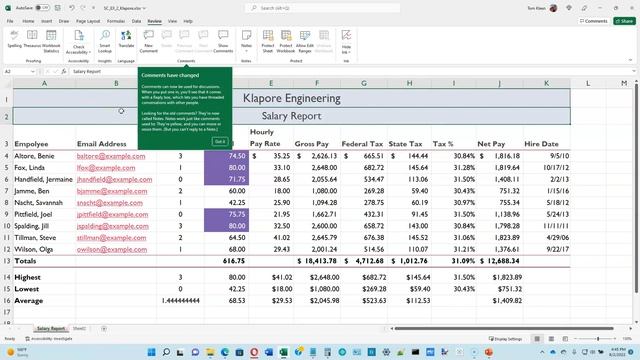Adjust the zoom slider in status bar
This screenshot has height=360, width=640.
pyautogui.click(x=598, y=339)
